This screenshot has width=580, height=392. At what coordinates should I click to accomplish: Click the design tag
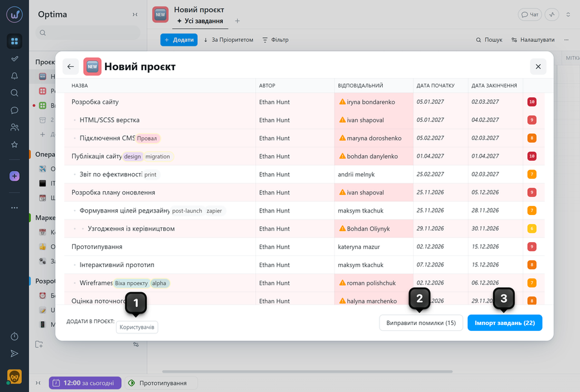click(132, 156)
